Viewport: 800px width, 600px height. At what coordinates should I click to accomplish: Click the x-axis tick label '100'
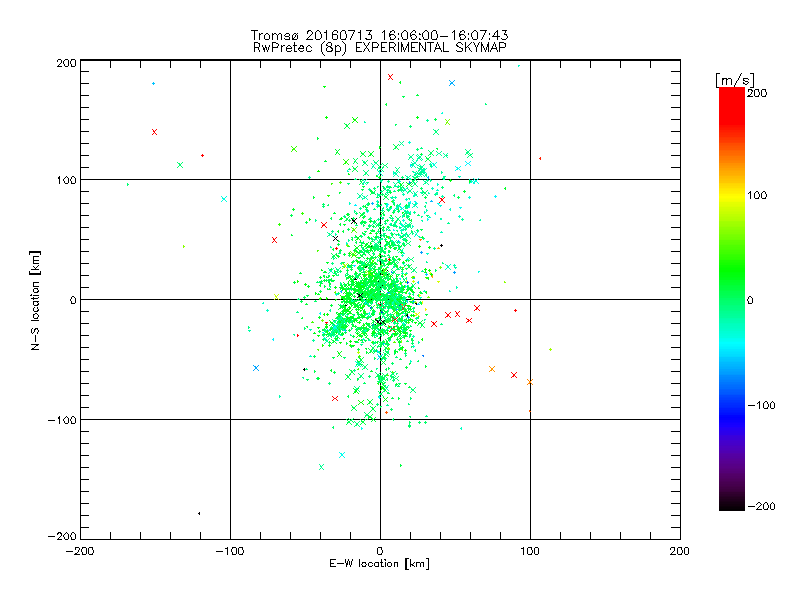530,551
